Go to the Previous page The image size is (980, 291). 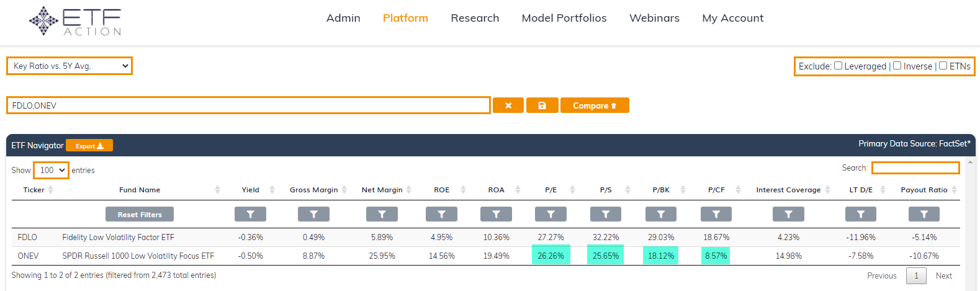(882, 275)
